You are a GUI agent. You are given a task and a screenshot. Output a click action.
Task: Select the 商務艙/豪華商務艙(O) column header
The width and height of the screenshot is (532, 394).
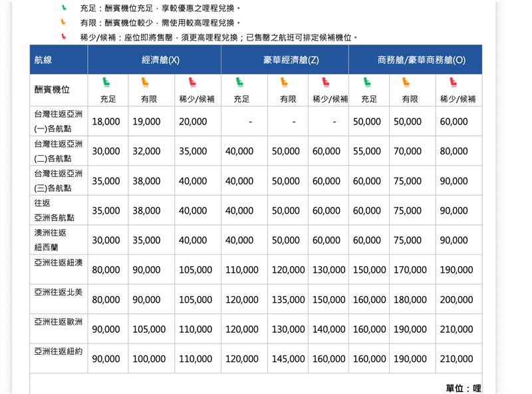click(416, 60)
